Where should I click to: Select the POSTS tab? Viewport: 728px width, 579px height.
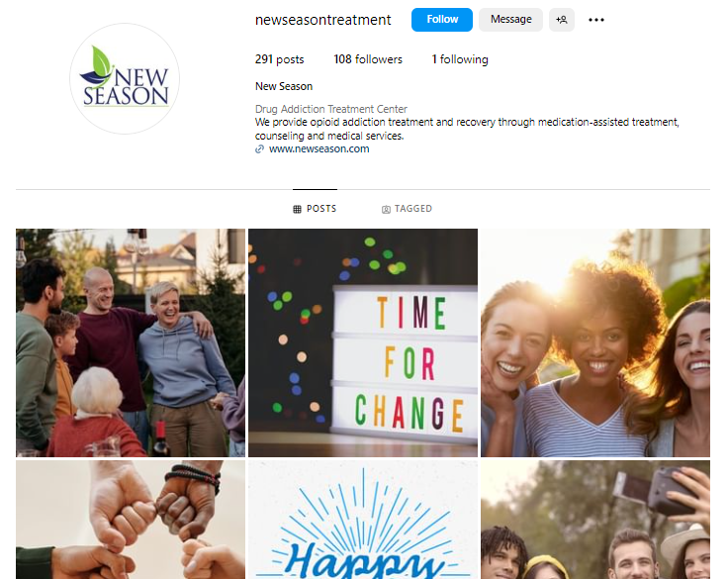315,209
